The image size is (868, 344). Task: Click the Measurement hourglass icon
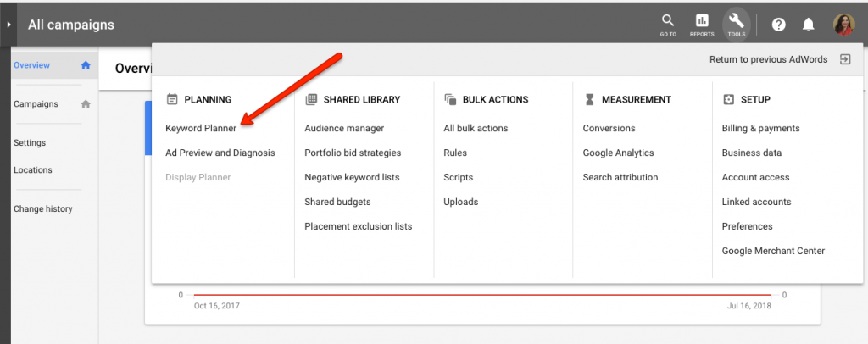pos(590,99)
